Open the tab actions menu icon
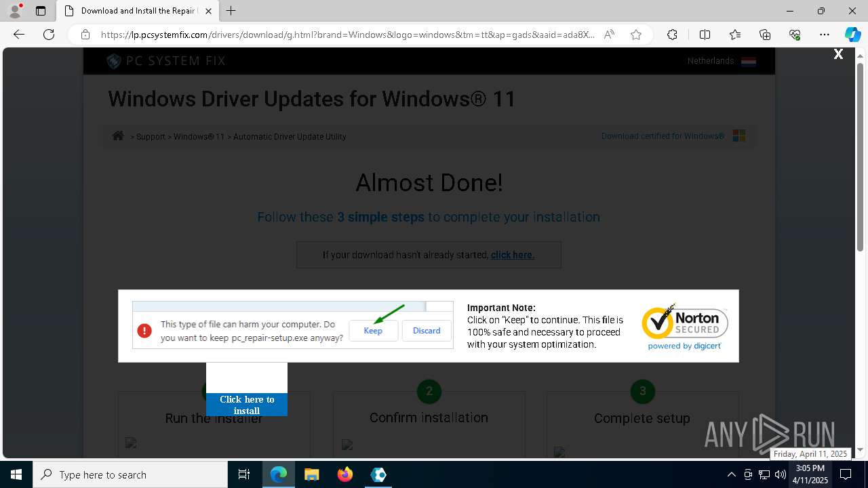868x488 pixels. [x=41, y=11]
